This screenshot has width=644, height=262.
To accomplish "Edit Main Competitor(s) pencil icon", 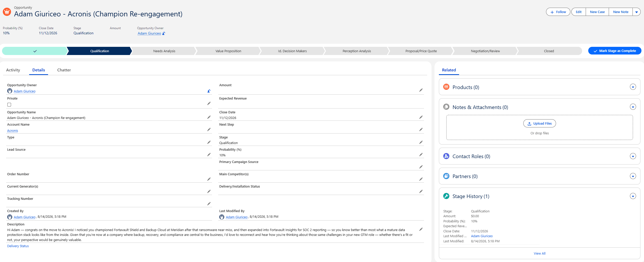I will point(421,179).
